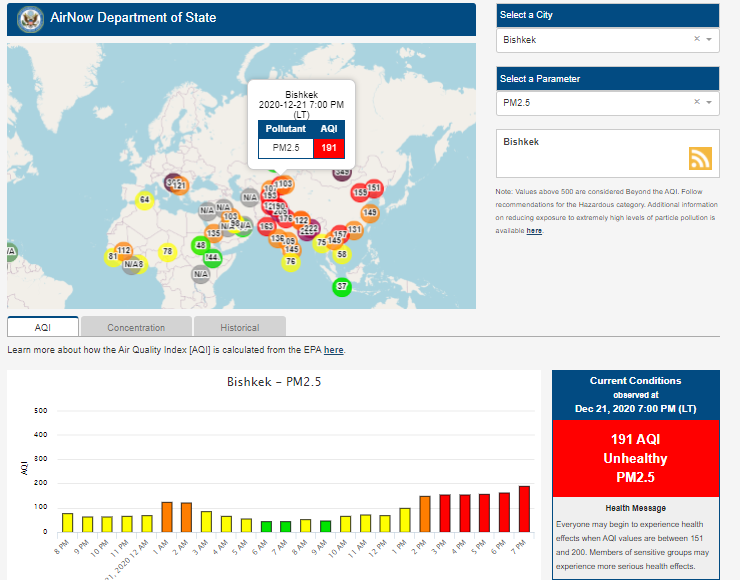
Task: Click the yellow 58 AQI map marker
Action: [x=342, y=254]
